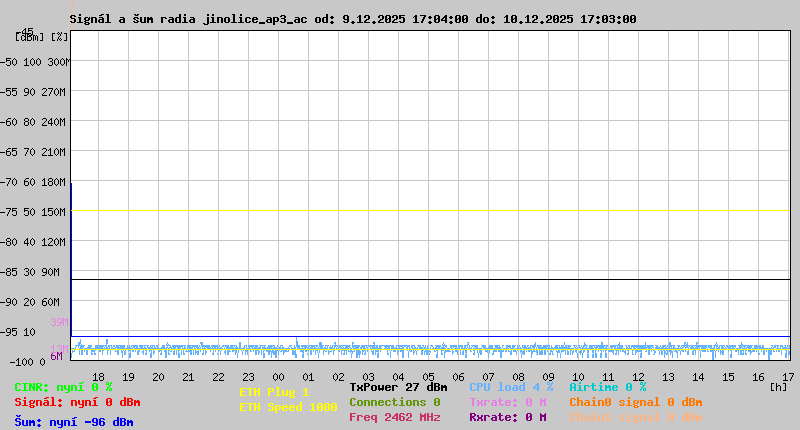The width and height of the screenshot is (800, 430).
Task: Click the red Signál legend label
Action: tap(74, 402)
